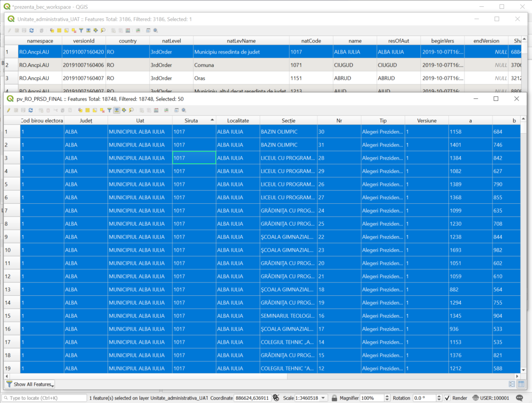Open actions in Unitate_administrativa_UAT toolbar
The image size is (532, 403).
point(155,31)
